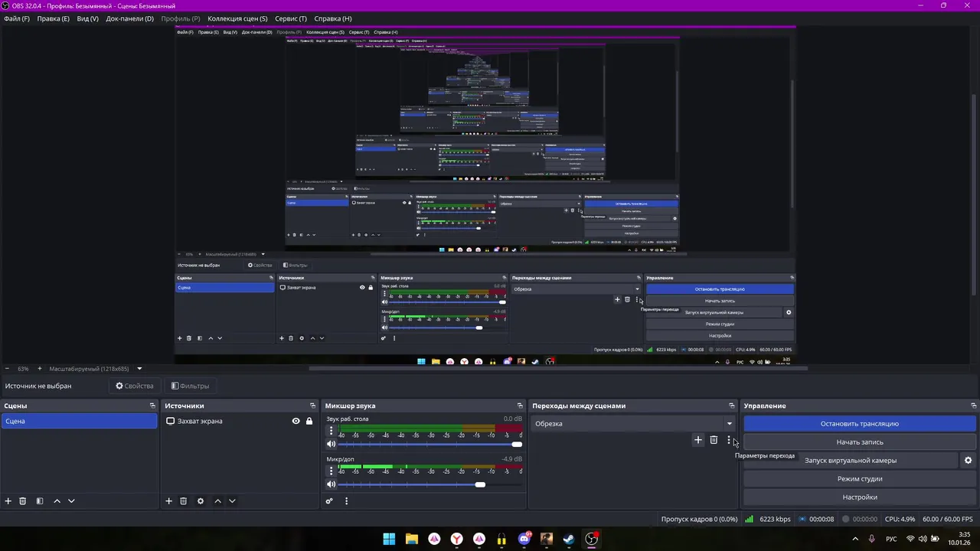The image size is (980, 551).
Task: Open scene filters icon in Сцены panel
Action: (x=40, y=501)
